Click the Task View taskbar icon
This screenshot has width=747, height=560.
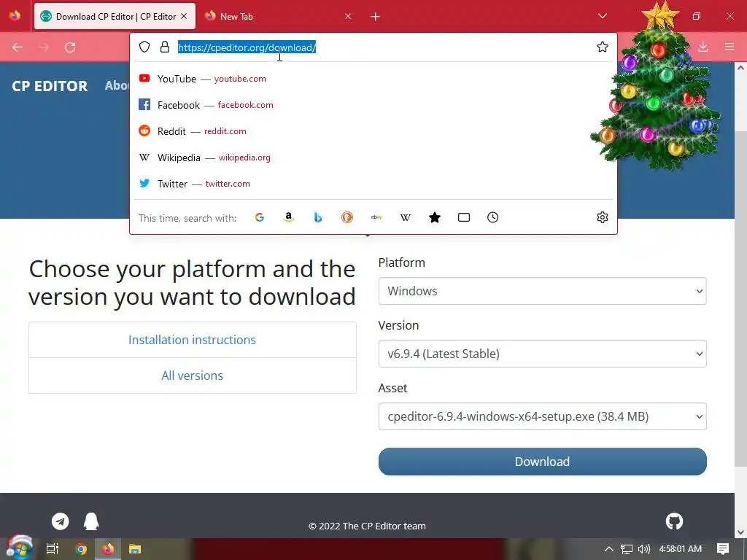tap(53, 549)
